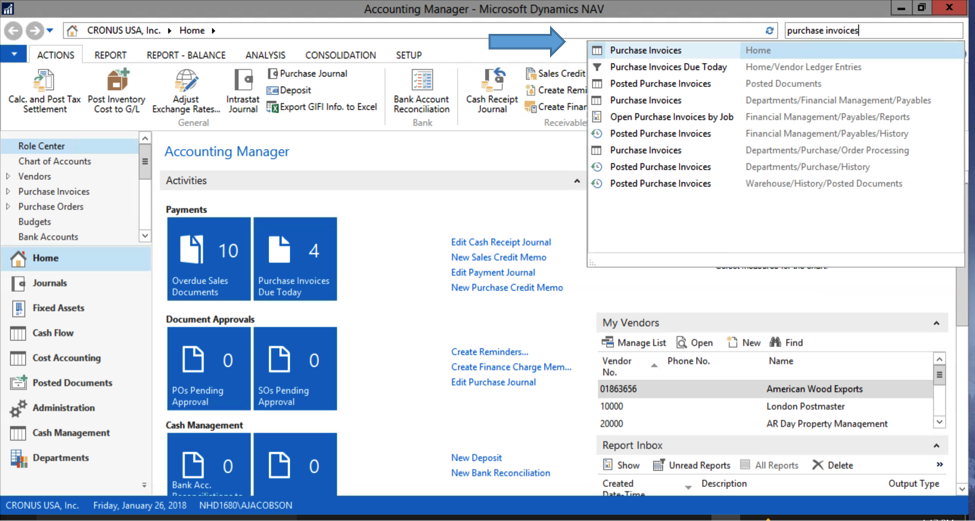Click Unread Reports in Report Inbox
This screenshot has height=521, width=975.
click(x=691, y=465)
